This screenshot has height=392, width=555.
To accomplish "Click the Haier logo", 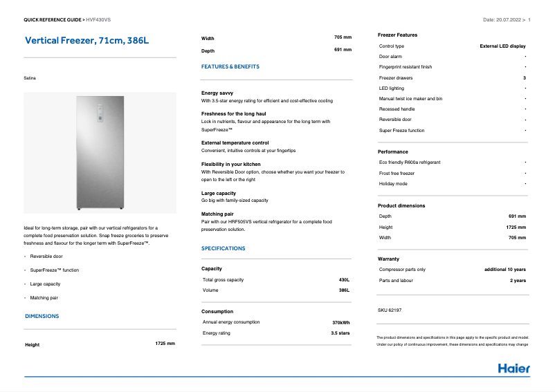I will tap(513, 368).
